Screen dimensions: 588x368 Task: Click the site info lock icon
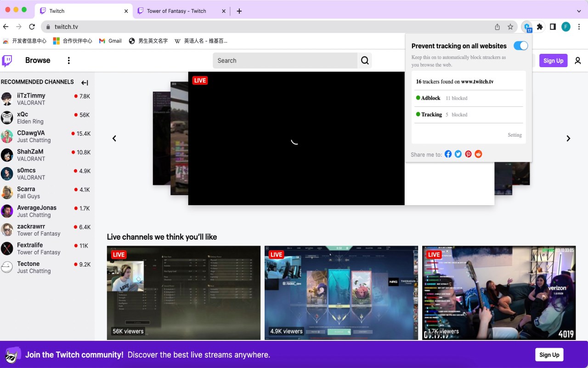coord(47,27)
